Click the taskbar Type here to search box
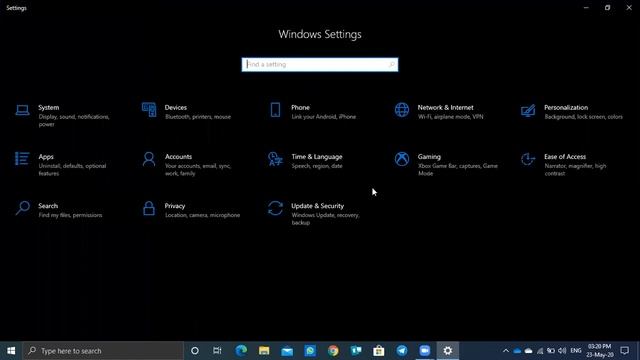The height and width of the screenshot is (360, 640). tap(103, 351)
